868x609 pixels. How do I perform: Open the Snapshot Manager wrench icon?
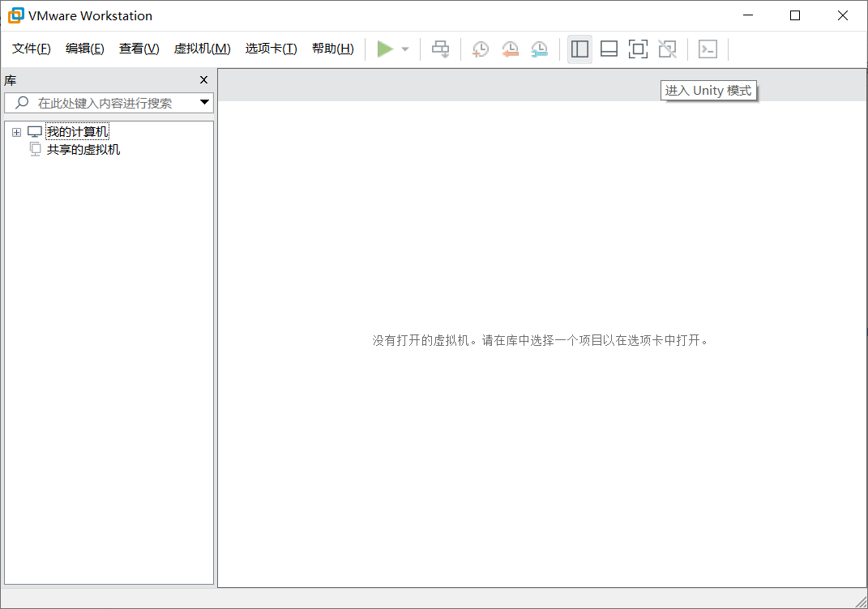(539, 49)
